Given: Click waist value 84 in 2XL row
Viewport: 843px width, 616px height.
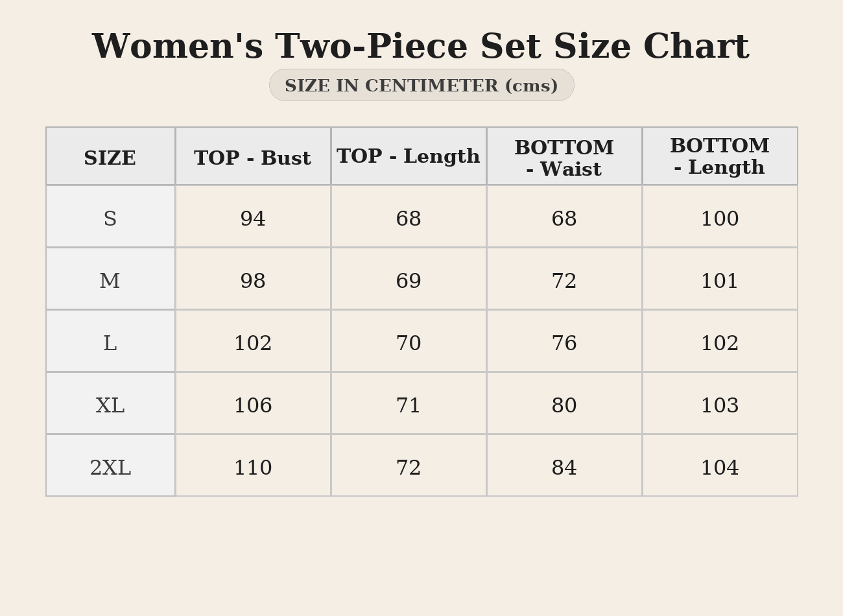Looking at the screenshot, I should tap(564, 468).
